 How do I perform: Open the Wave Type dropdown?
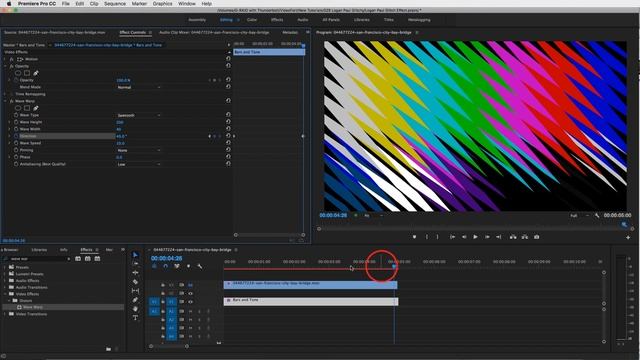(x=138, y=116)
